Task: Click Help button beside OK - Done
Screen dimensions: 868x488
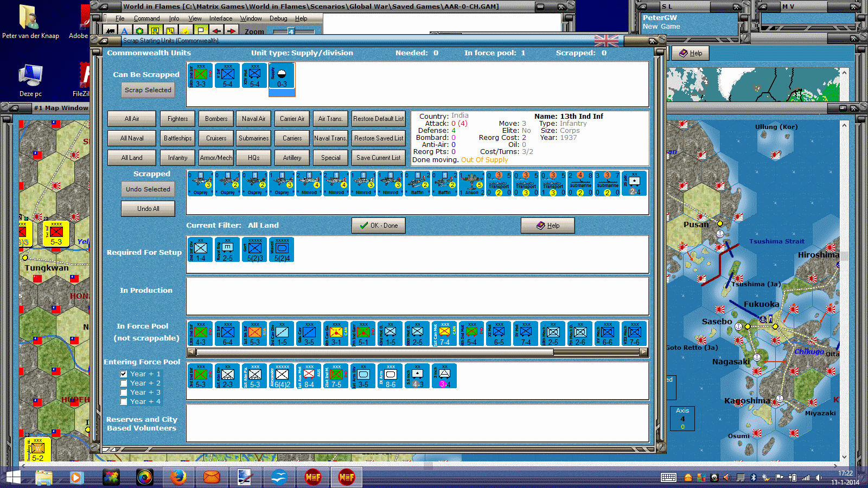Action: [x=547, y=226]
